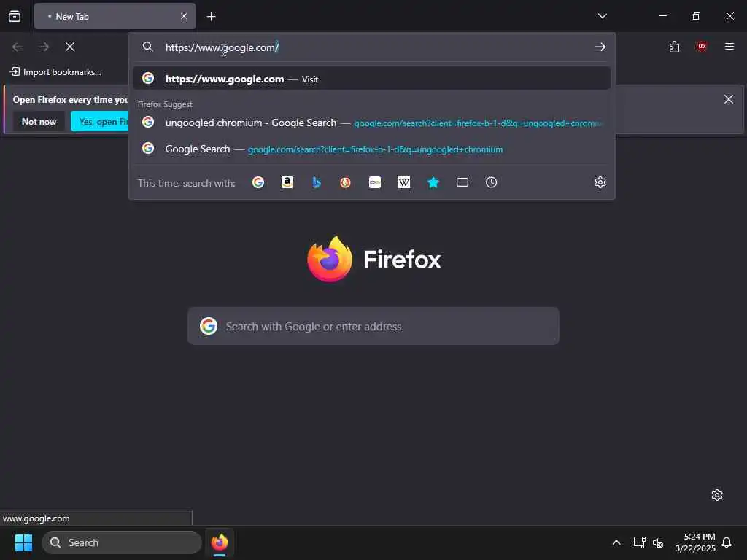The width and height of the screenshot is (747, 560).
Task: Search bookmarks with the star icon
Action: pos(433,182)
